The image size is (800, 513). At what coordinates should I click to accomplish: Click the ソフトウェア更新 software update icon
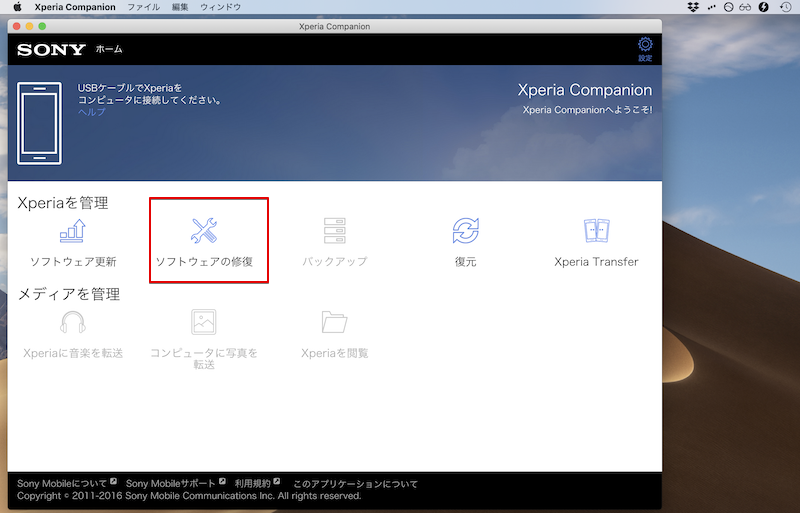tap(72, 232)
